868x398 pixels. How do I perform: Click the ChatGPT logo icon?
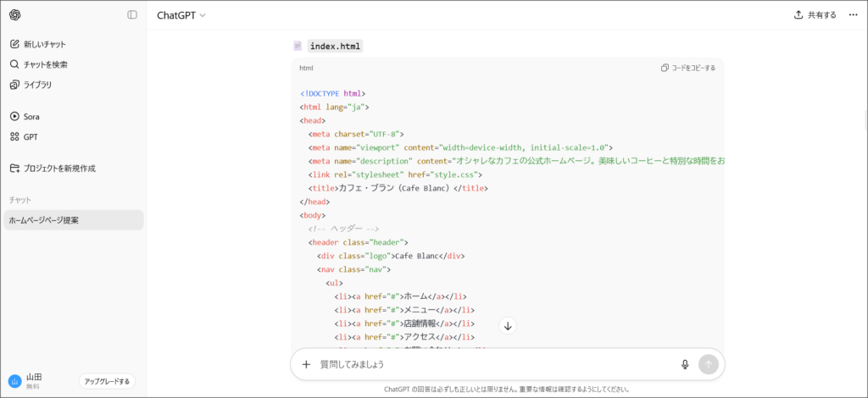(15, 15)
